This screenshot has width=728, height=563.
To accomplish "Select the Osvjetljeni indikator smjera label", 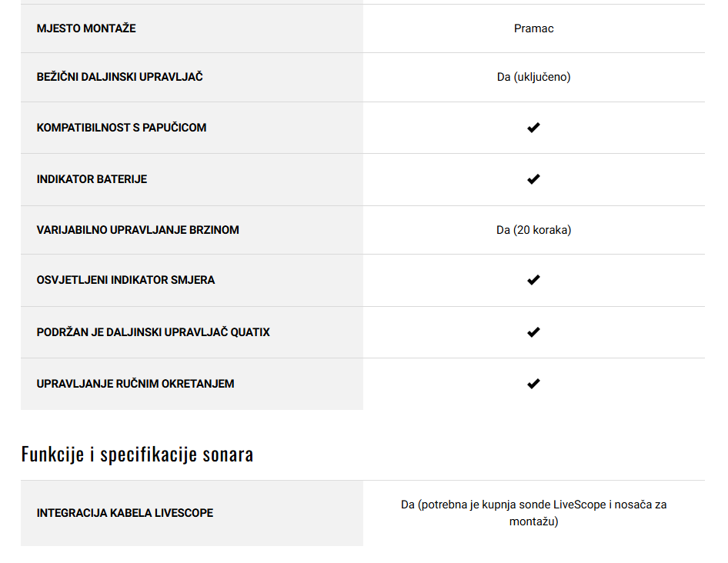I will [125, 280].
